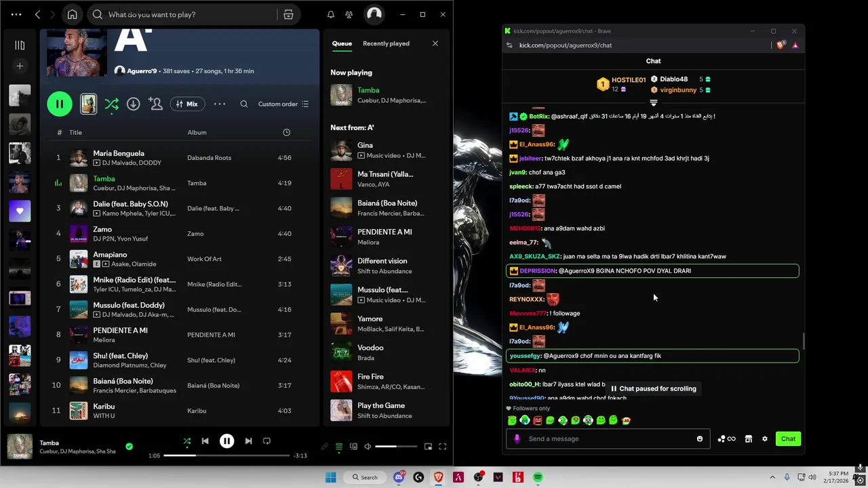Sort by the Title column header

click(75, 132)
